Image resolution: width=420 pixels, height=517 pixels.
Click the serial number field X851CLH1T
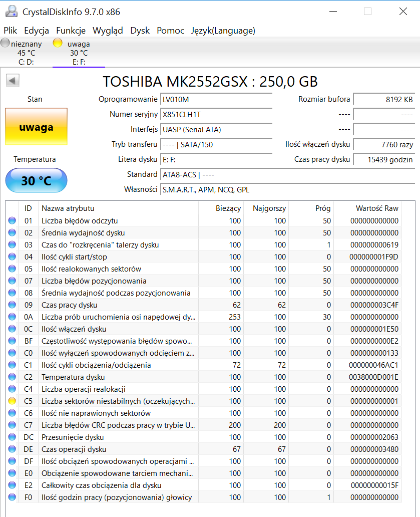[x=216, y=114]
